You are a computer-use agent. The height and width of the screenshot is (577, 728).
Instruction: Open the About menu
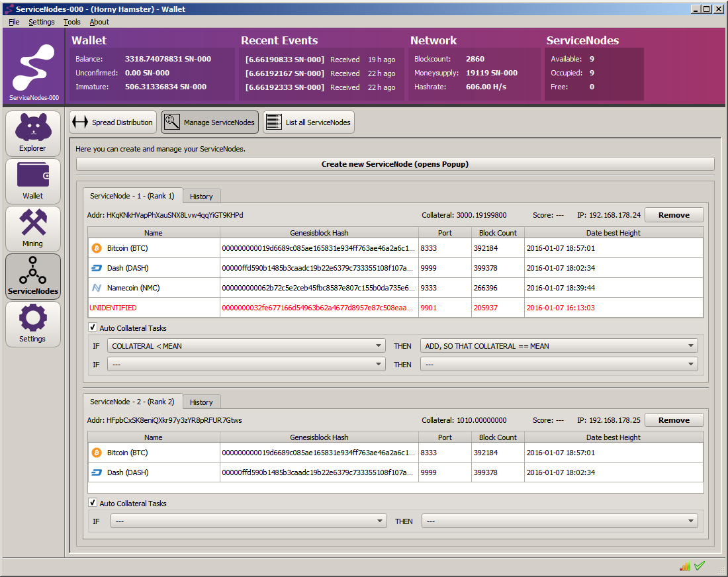point(99,22)
